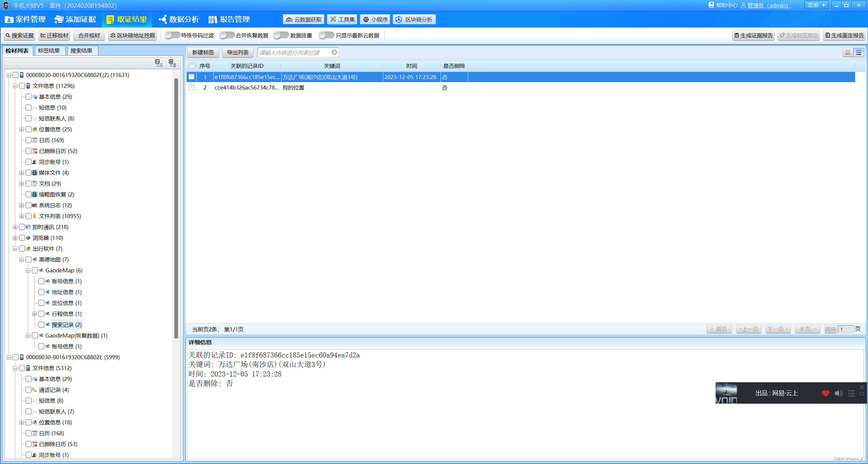Click the heart icon in music widget
The width and height of the screenshot is (868, 464).
click(825, 393)
